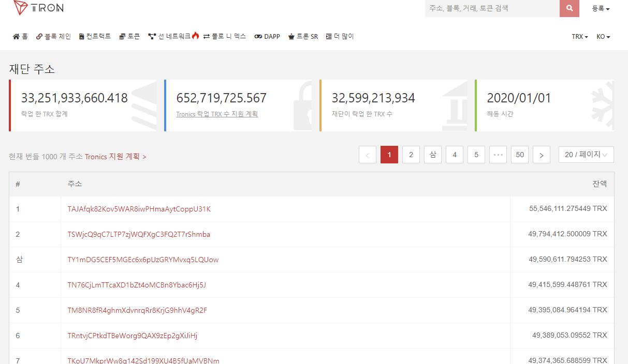Screen dimensions: 628x364
Task: Open address TY1mDG5CEF5MGEc6x6pUzGRYMvxq5LQUow
Action: click(143, 260)
